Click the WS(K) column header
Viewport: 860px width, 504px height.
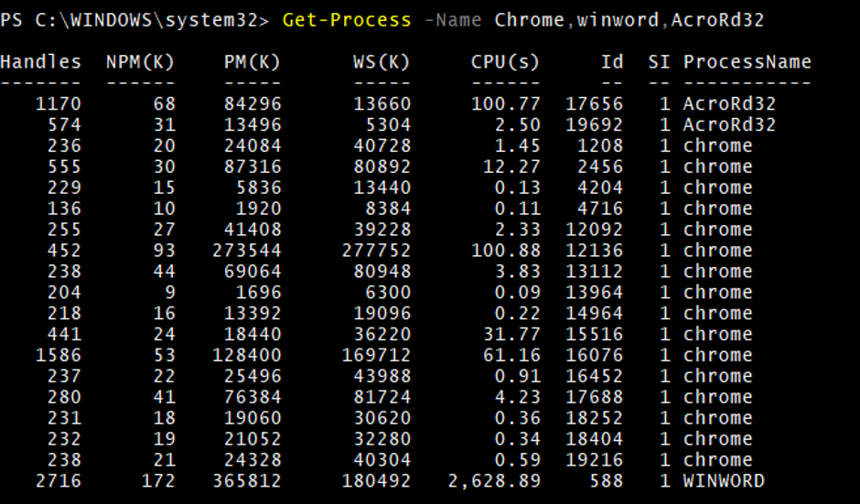pyautogui.click(x=382, y=62)
